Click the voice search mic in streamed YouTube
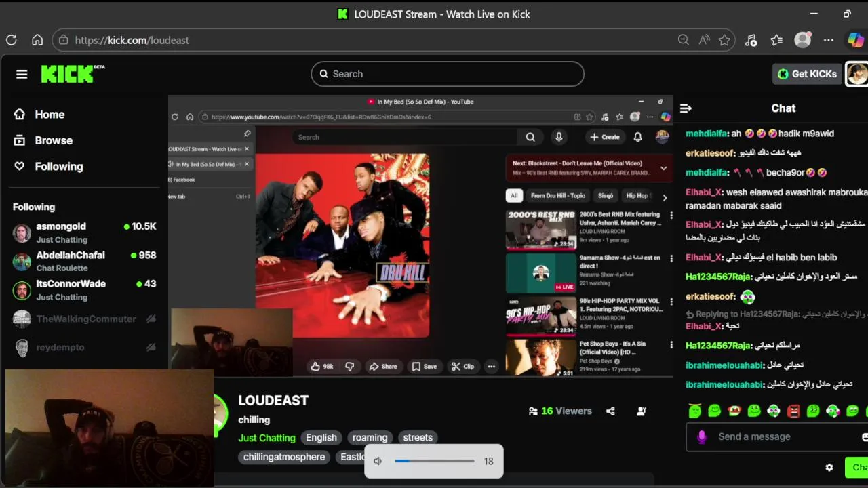The image size is (868, 488). [559, 137]
